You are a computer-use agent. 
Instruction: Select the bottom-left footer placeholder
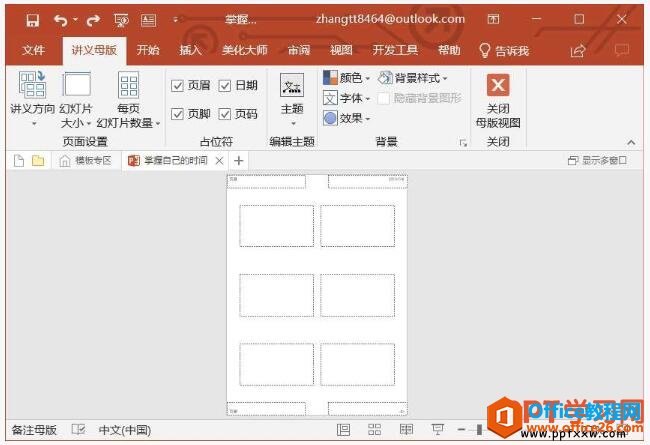click(267, 409)
